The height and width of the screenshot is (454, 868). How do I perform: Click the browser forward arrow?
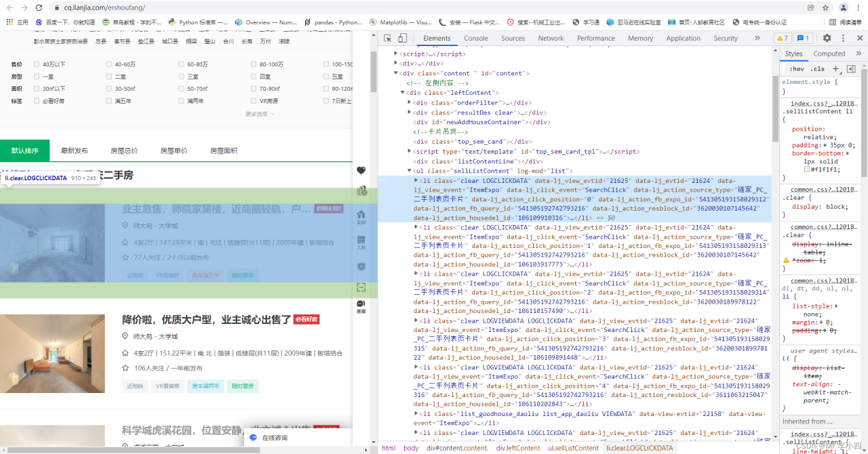pos(25,7)
